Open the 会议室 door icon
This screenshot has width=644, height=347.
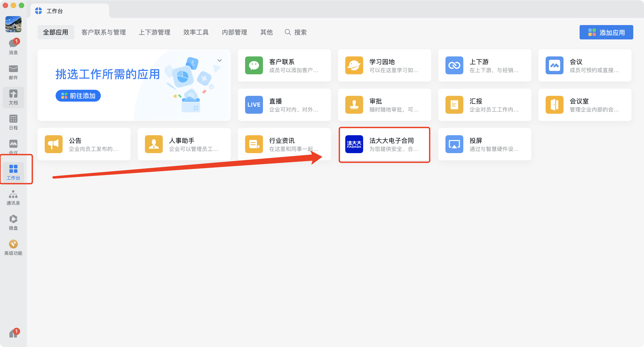(x=554, y=105)
